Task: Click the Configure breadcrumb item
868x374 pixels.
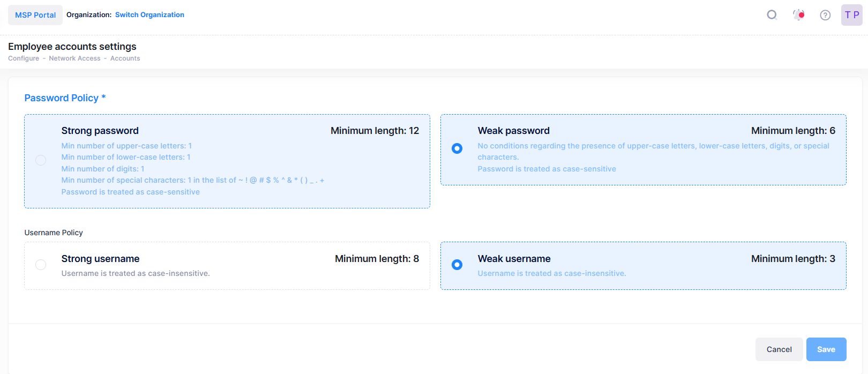Action: coord(24,58)
